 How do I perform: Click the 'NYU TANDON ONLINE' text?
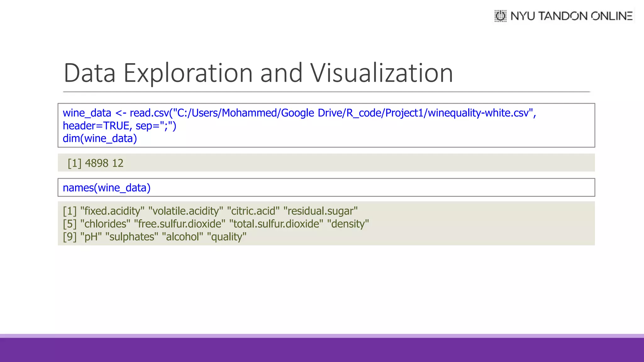click(571, 16)
